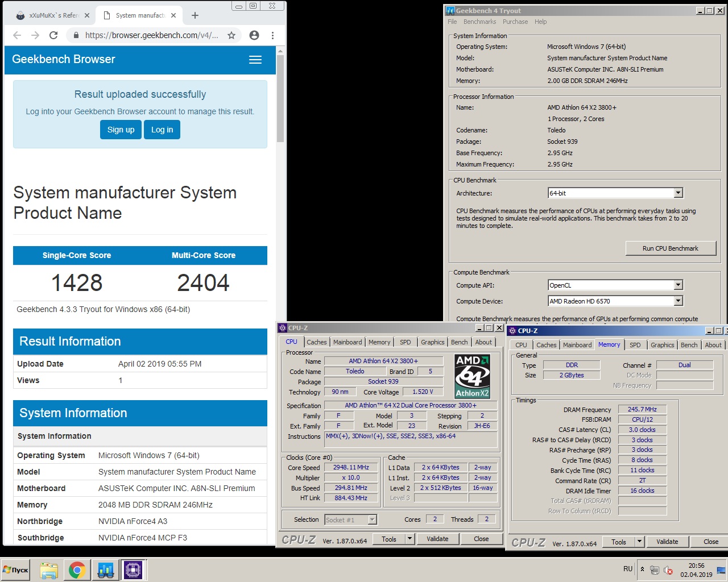Click the browser.geekbench.com address bar

tap(151, 35)
